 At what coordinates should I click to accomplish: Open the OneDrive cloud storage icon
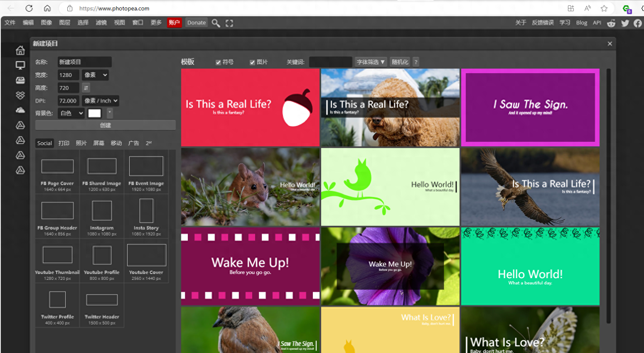(20, 110)
